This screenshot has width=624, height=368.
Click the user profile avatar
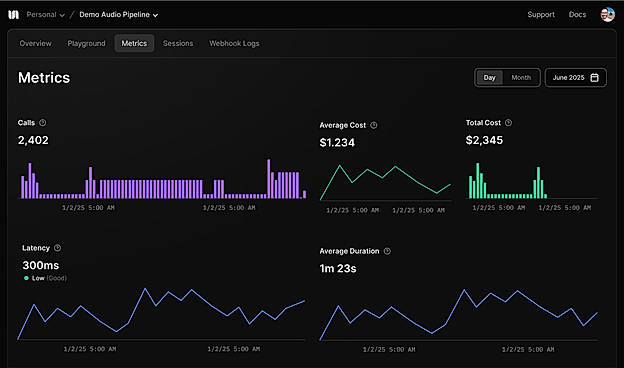point(607,15)
